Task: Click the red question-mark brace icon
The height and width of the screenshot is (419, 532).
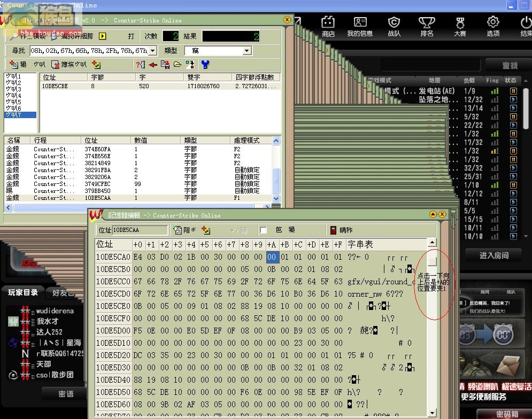Action: [141, 65]
